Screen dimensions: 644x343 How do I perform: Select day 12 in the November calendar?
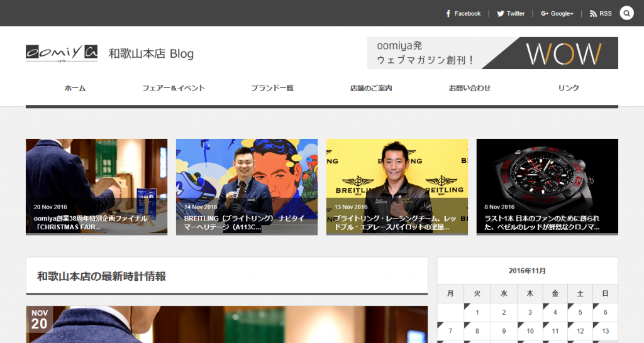[x=580, y=331]
